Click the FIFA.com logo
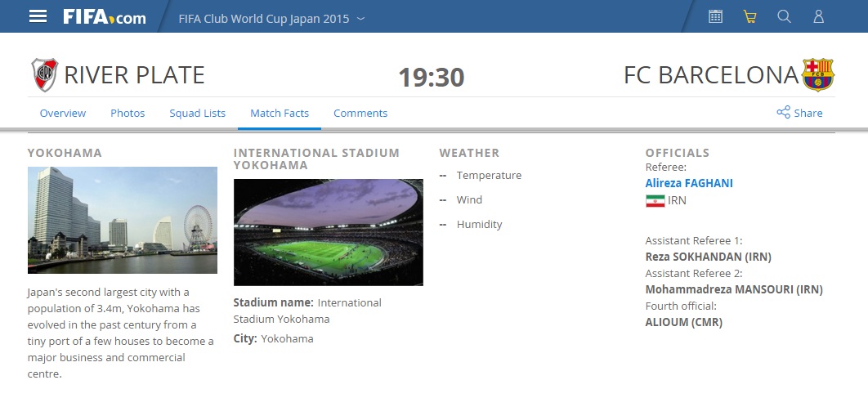This screenshot has height=407, width=868. coord(105,16)
